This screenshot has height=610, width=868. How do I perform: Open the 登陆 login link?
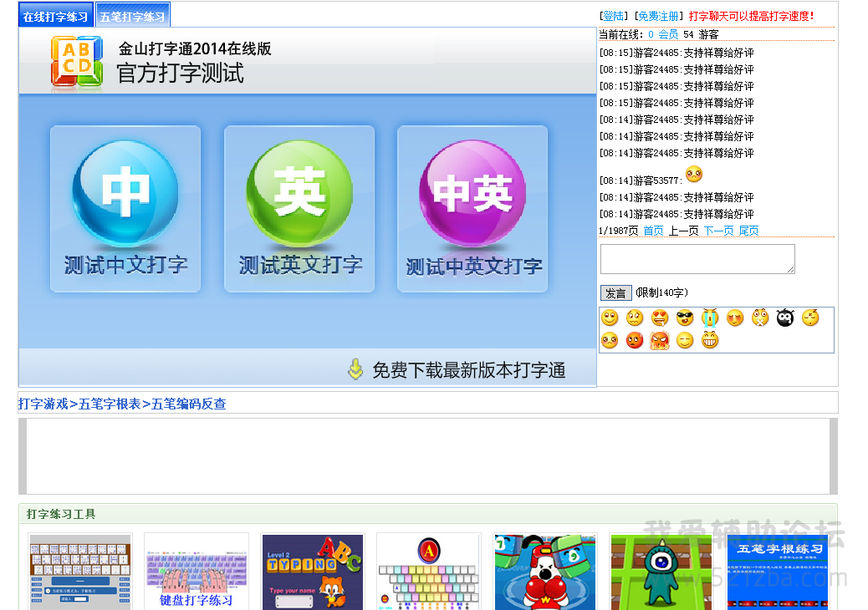pyautogui.click(x=613, y=16)
